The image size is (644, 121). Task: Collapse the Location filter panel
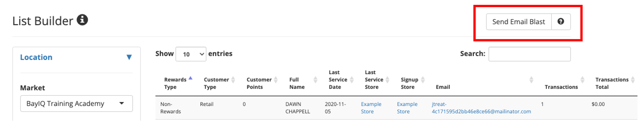pos(129,57)
